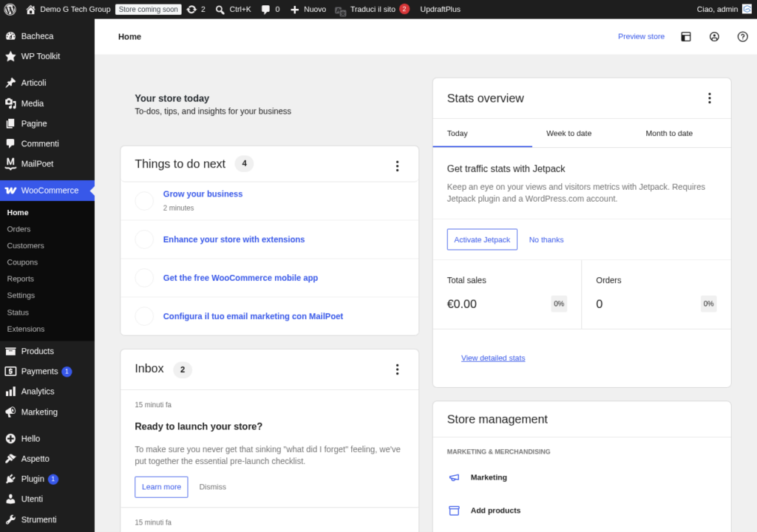This screenshot has height=532, width=757.
Task: Click the updates icon showing 2
Action: point(191,9)
